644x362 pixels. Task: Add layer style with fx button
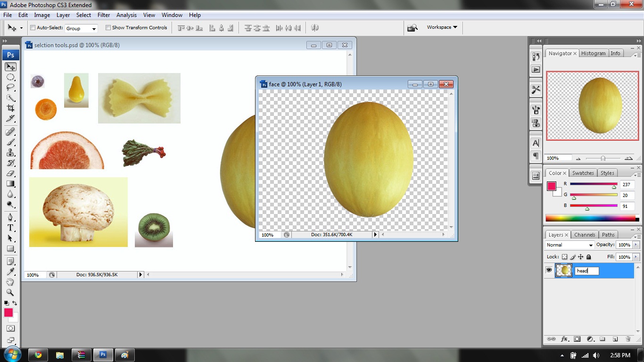click(x=564, y=339)
